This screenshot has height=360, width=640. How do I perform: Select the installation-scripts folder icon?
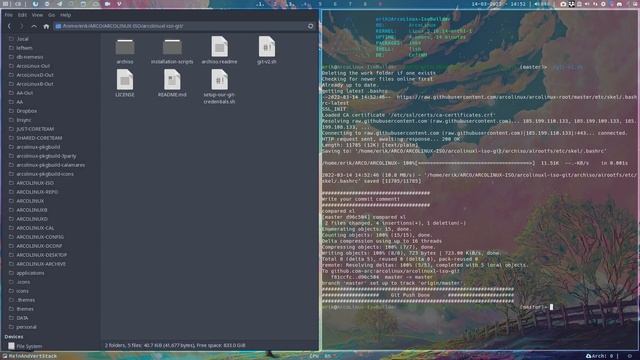point(172,47)
